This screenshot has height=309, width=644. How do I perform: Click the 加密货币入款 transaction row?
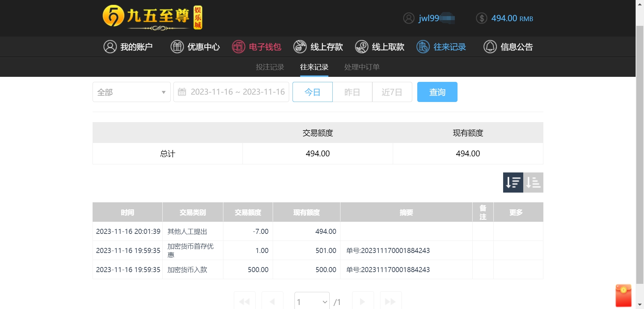(x=318, y=270)
